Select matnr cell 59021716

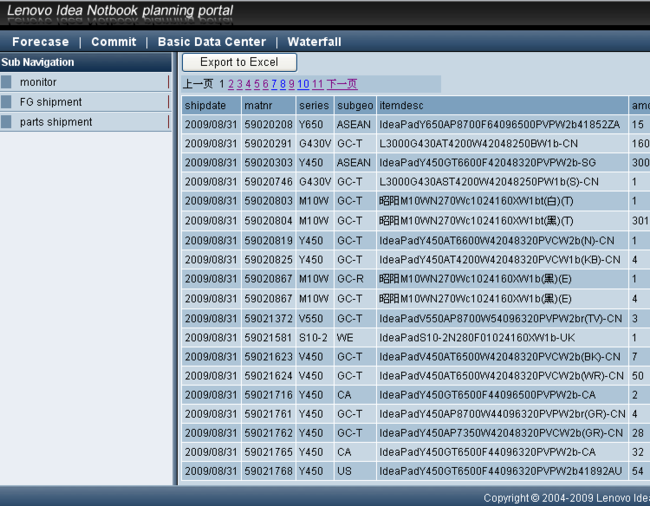point(269,395)
